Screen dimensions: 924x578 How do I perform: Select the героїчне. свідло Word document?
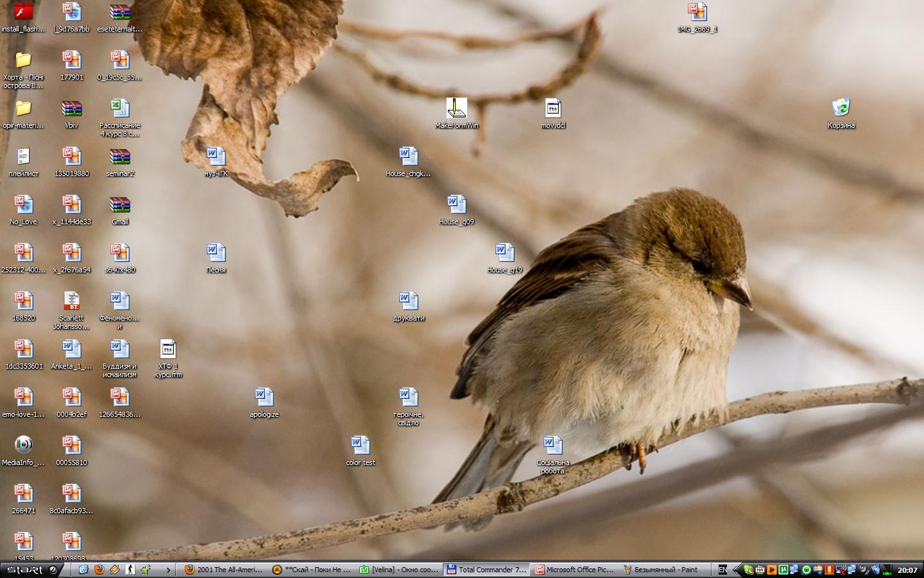pos(409,407)
